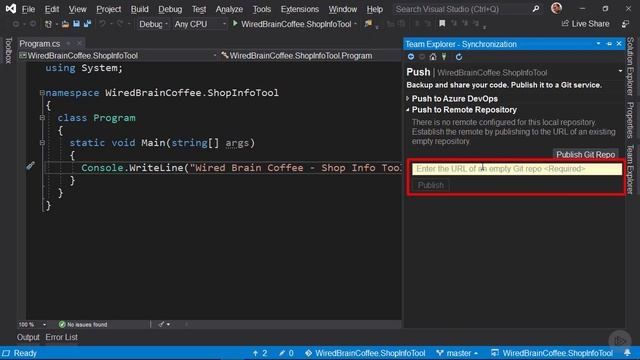Open the Extensions menu
The height and width of the screenshot is (360, 640).
pyautogui.click(x=300, y=9)
